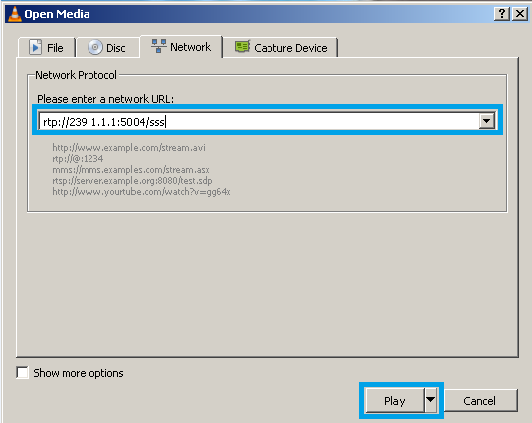Screen dimensions: 532x423
Task: Click example text http://www.example.com/stream.avi
Action: tap(129, 148)
